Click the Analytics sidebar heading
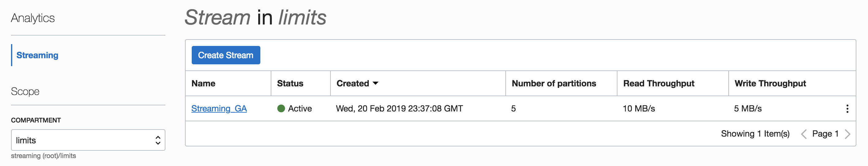868x166 pixels. [33, 18]
